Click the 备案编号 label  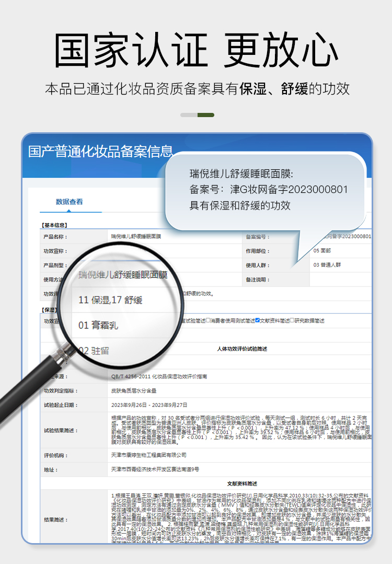pos(258,237)
